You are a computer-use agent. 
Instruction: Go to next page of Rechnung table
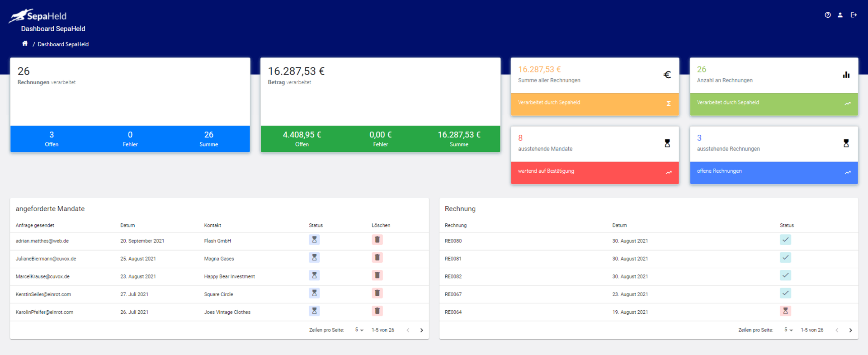pos(850,330)
